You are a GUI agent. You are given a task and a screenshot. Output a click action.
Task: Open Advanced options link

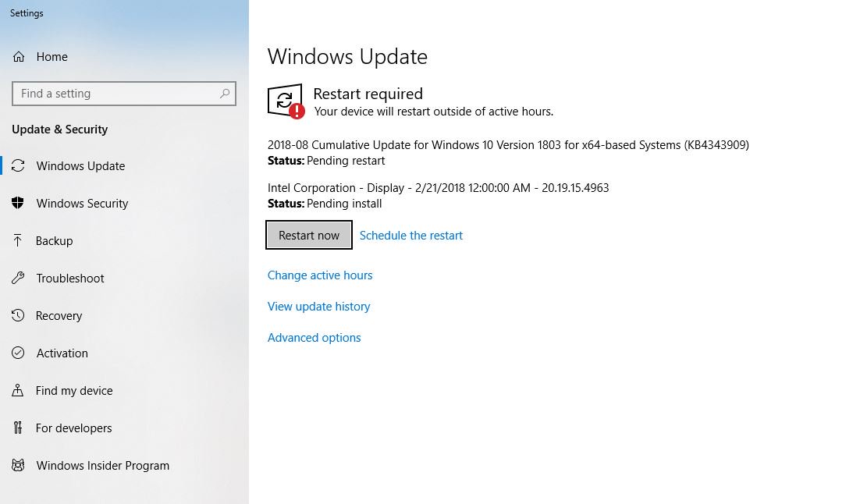click(x=315, y=338)
